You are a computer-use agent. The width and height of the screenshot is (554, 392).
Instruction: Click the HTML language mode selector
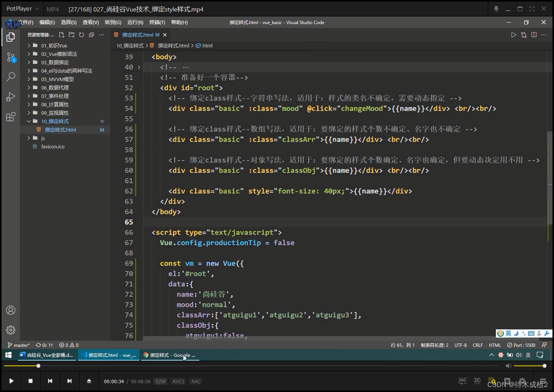495,345
